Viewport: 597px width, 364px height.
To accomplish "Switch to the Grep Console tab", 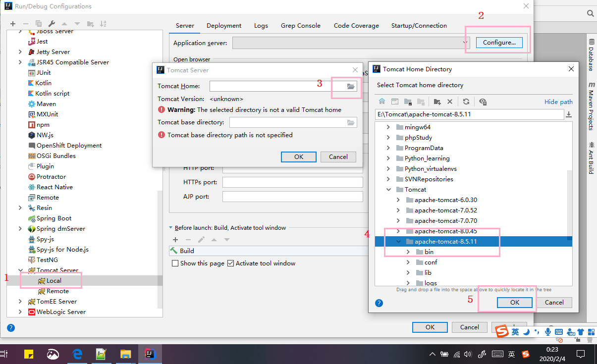I will [x=301, y=26].
